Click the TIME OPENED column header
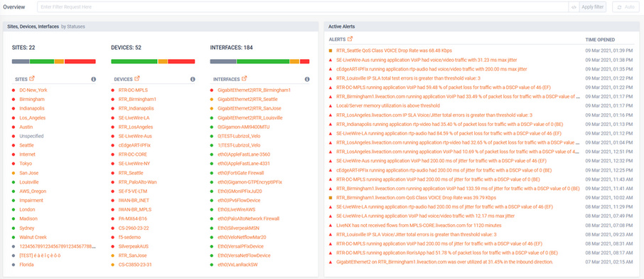Viewport: 644px width, 279px height. tap(600, 40)
